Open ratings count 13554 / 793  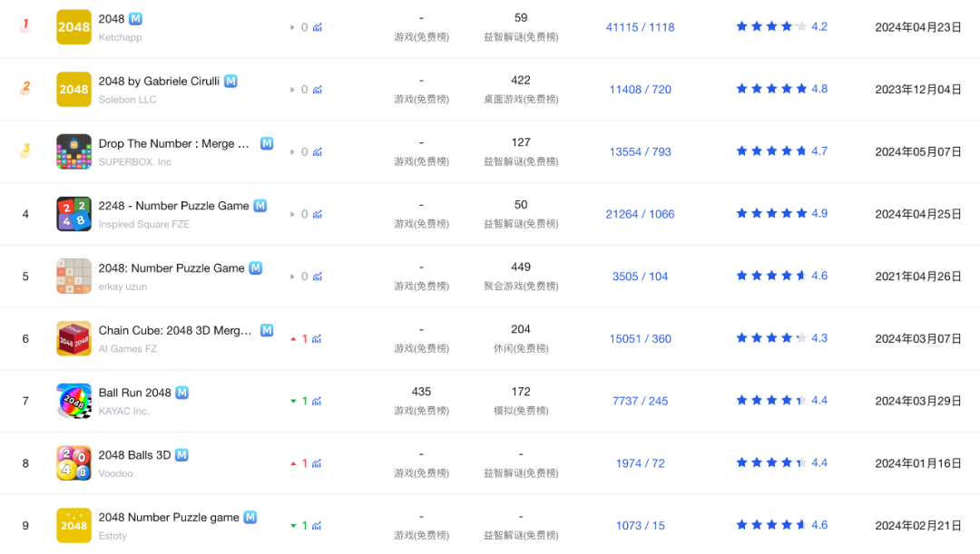pyautogui.click(x=640, y=151)
